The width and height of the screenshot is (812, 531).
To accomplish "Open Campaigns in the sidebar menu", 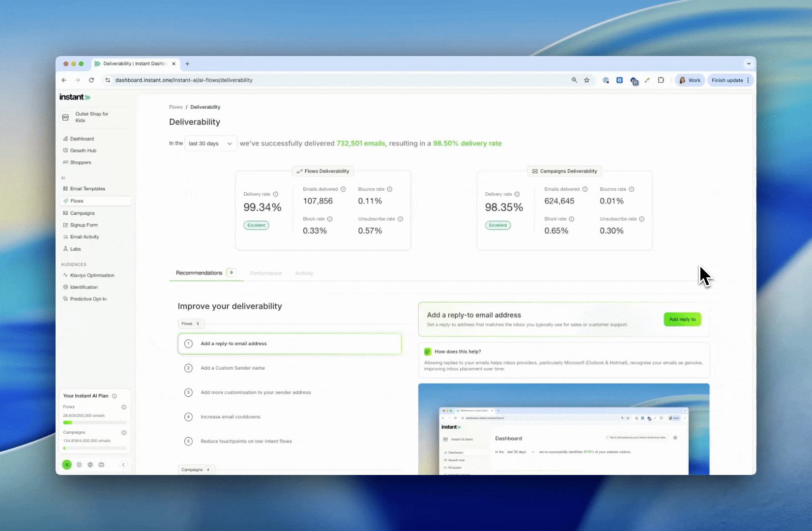I will [82, 213].
